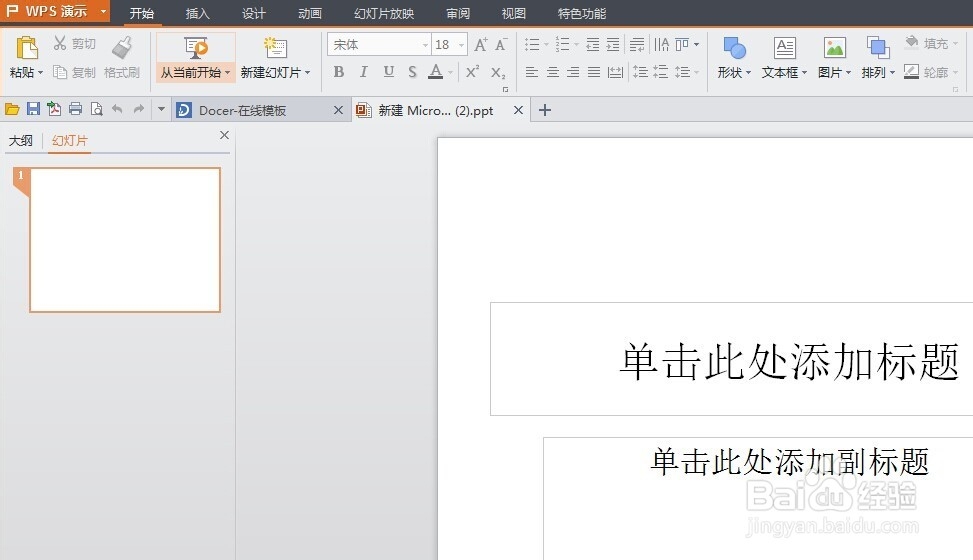Viewport: 973px width, 560px height.
Task: Open the 动画 ribbon tab
Action: click(x=310, y=13)
